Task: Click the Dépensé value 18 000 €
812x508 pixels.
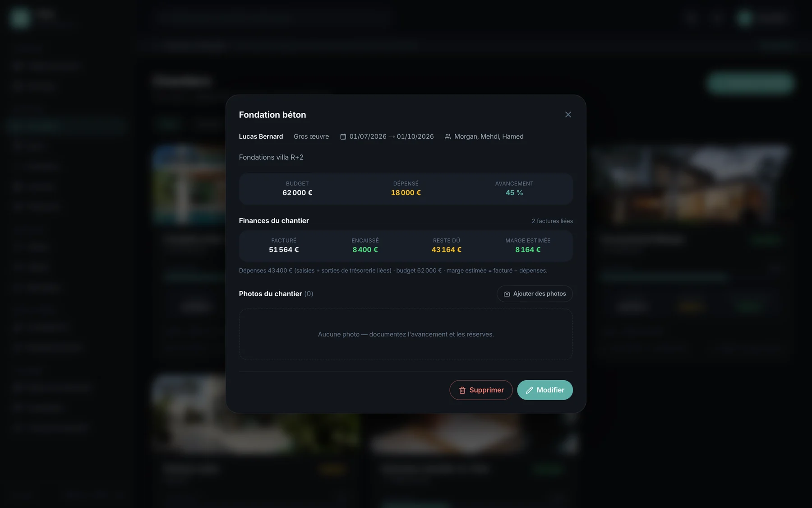Action: pyautogui.click(x=406, y=193)
